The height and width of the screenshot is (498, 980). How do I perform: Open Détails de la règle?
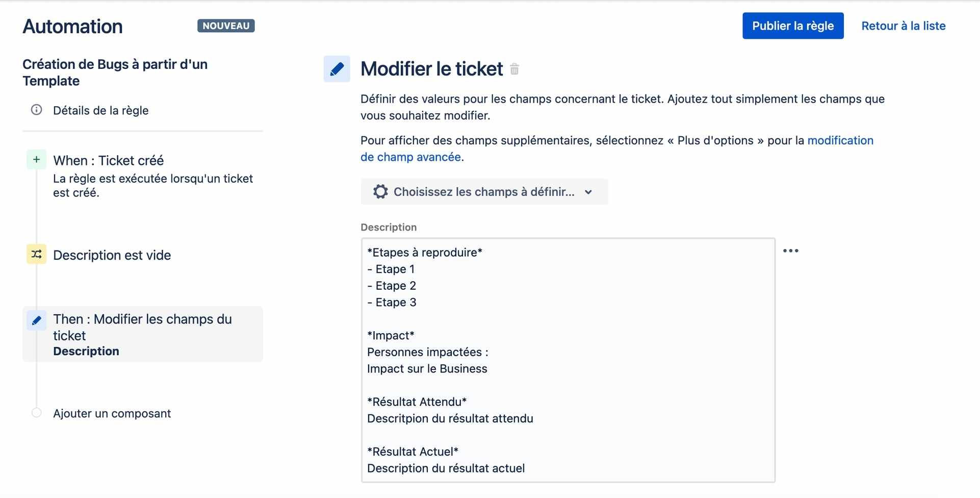click(x=101, y=111)
